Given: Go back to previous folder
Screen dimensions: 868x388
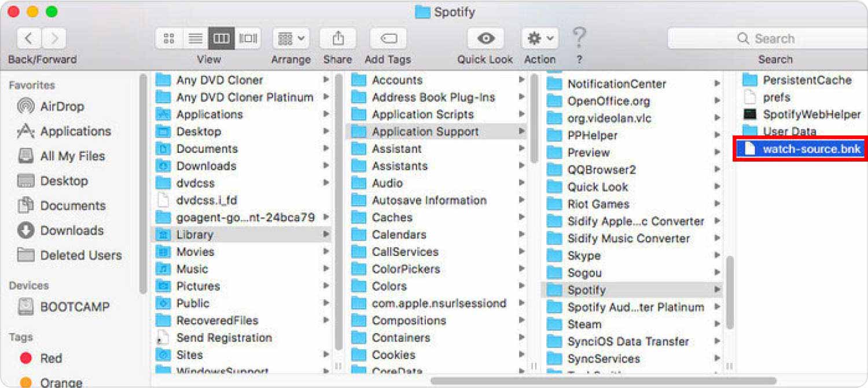Looking at the screenshot, I should [x=29, y=39].
